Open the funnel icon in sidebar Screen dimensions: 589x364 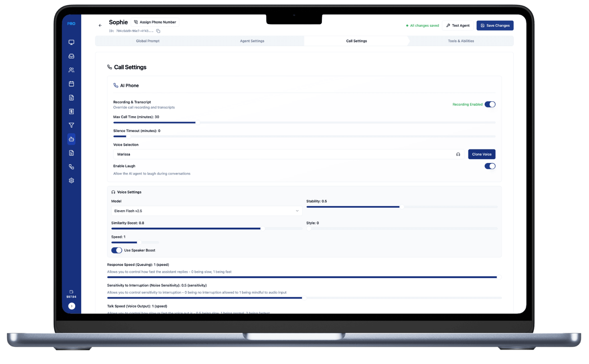click(71, 125)
